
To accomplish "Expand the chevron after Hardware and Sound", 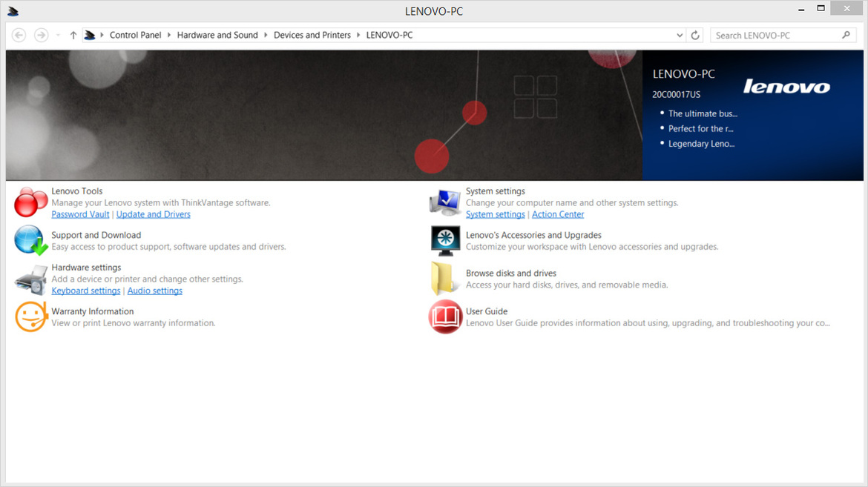I will (x=266, y=35).
